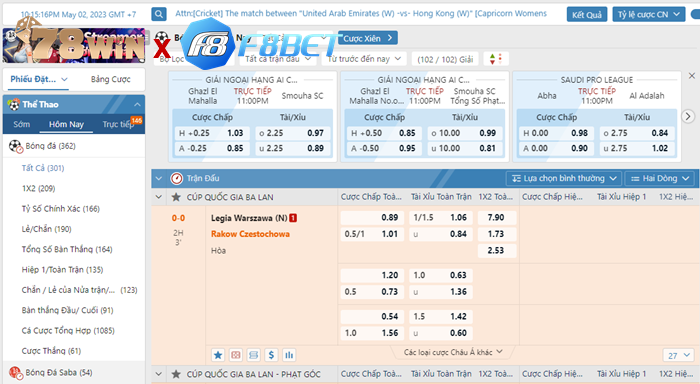Click the Tài Xỉu Toàn Trận column header
700x384 pixels.
(x=441, y=197)
